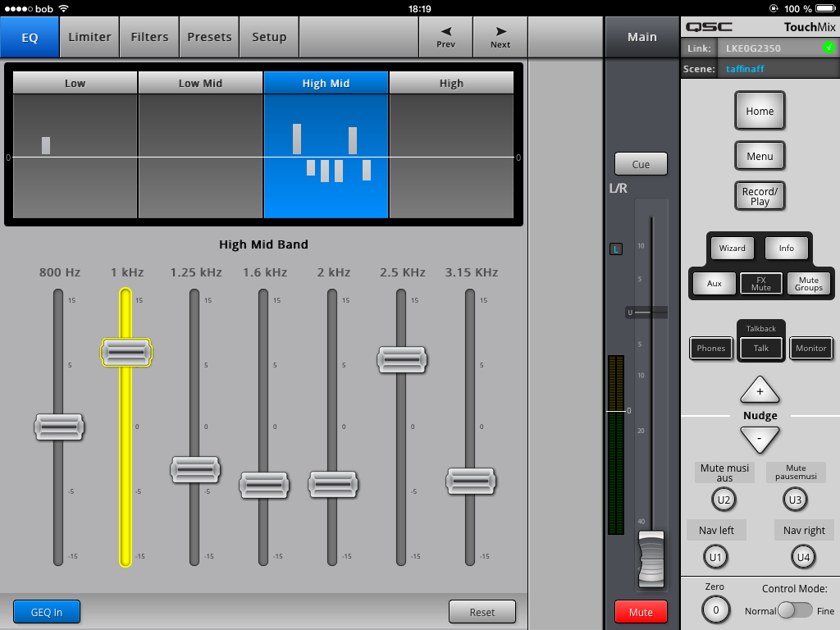This screenshot has width=840, height=630.
Task: Tap the U1 user button
Action: point(715,557)
